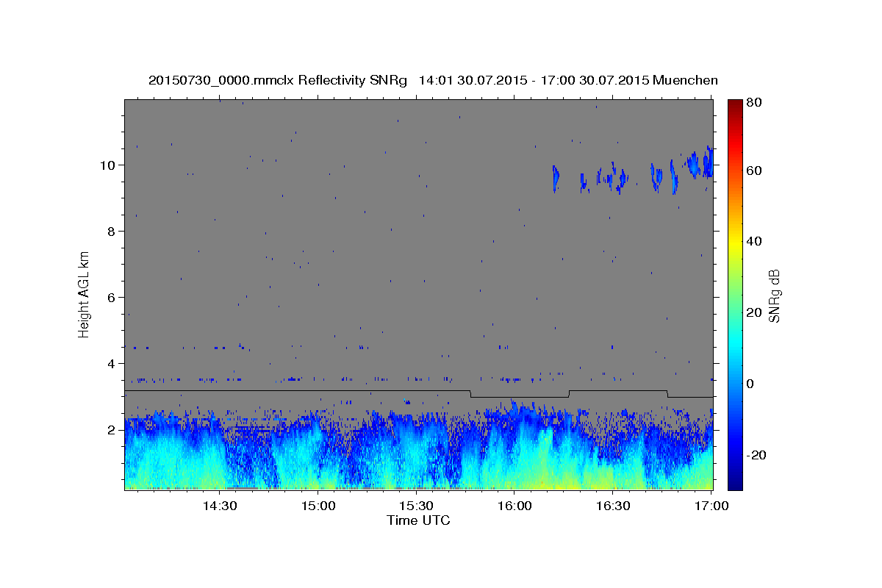Click the 17:00 time tick label
Image resolution: width=882 pixels, height=588 pixels.
pyautogui.click(x=711, y=506)
